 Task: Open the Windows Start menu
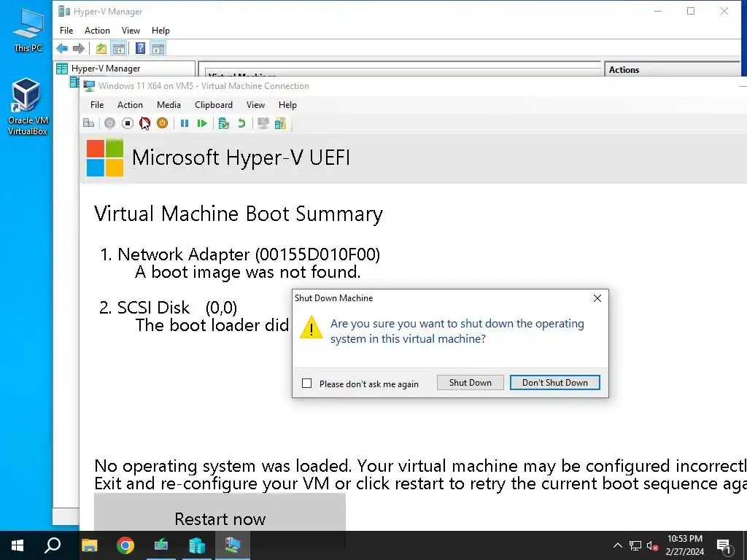pyautogui.click(x=18, y=545)
